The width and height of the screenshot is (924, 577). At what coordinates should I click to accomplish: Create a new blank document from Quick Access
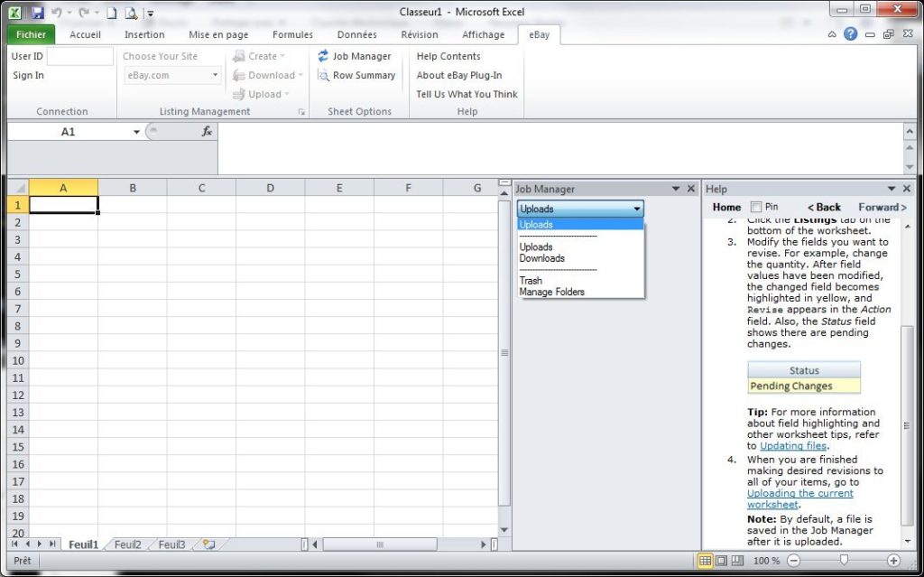(x=111, y=13)
